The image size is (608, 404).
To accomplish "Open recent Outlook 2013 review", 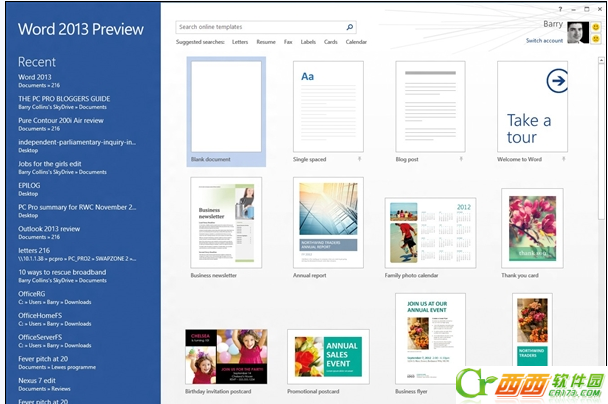I will 49,233.
